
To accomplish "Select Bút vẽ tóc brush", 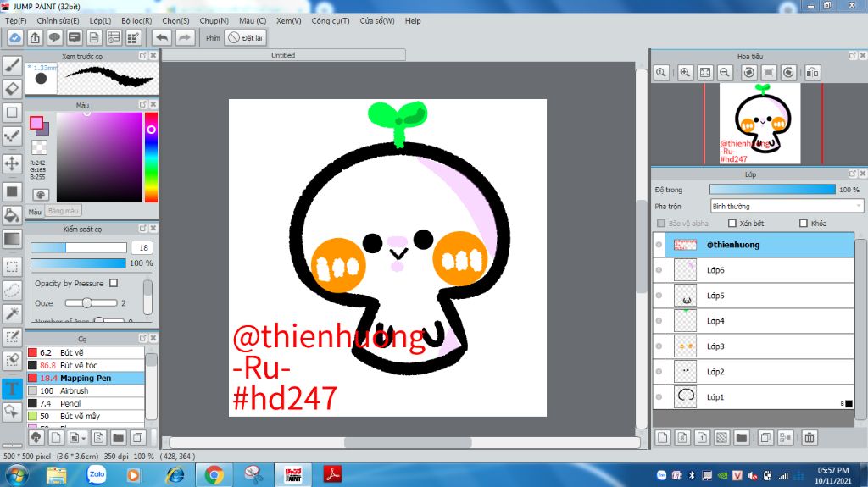I will click(x=86, y=365).
